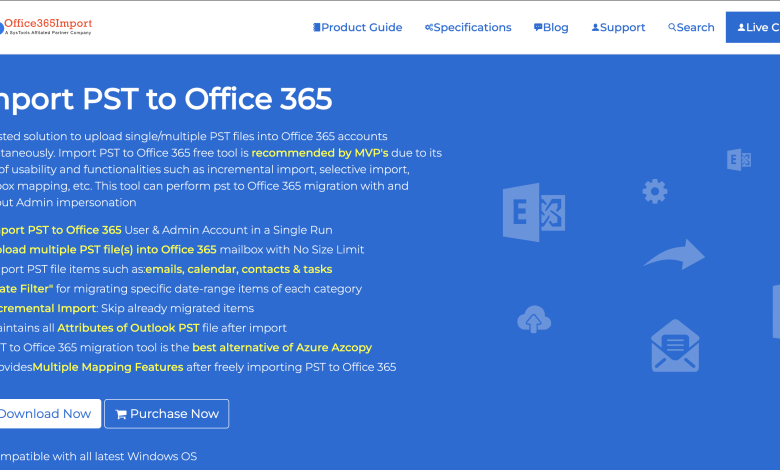Click the 'Import PST to Office 365' heading

[x=166, y=99]
